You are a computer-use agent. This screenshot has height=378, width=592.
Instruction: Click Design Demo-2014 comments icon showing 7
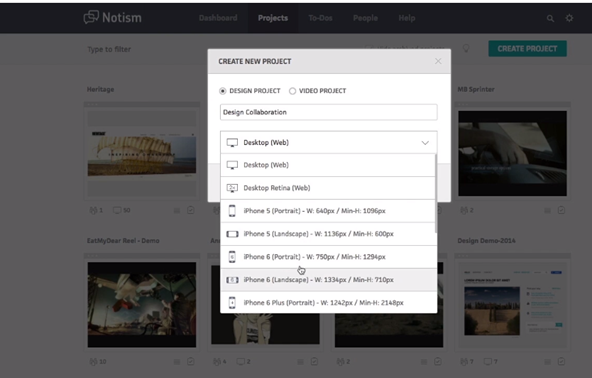pos(488,361)
